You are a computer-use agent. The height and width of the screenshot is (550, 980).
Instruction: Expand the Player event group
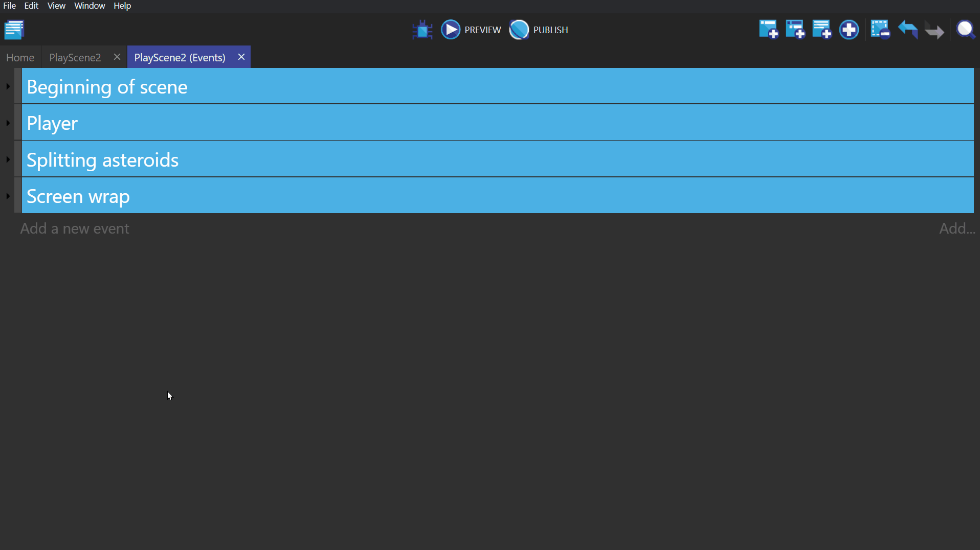8,123
